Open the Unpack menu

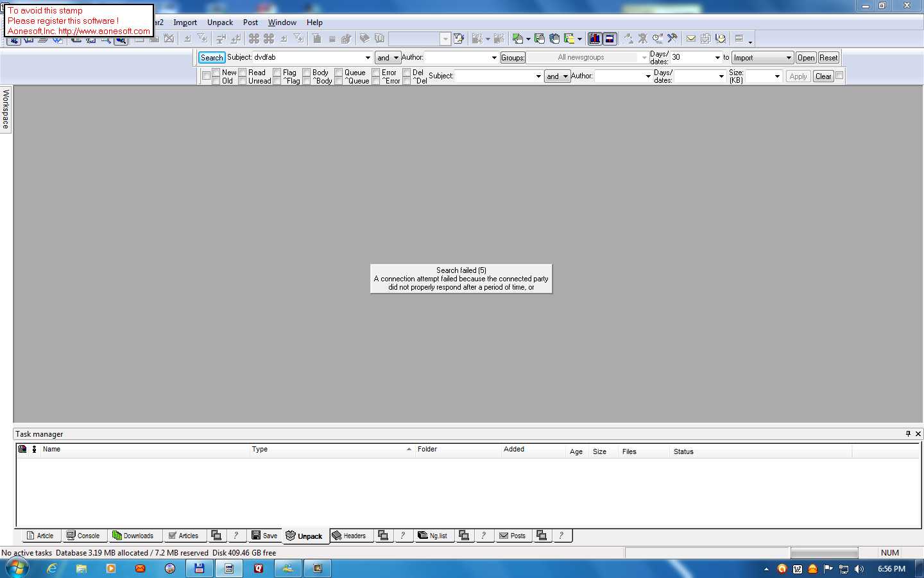(219, 22)
